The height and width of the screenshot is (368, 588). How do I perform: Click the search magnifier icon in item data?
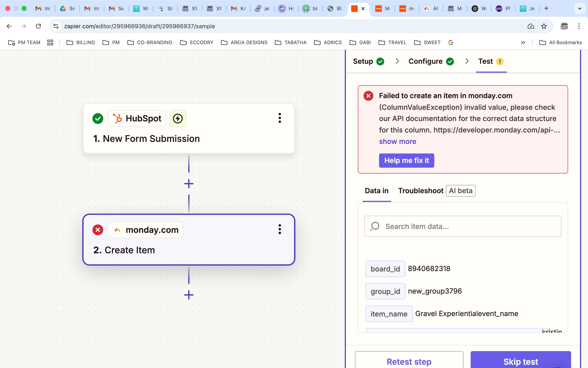pyautogui.click(x=375, y=226)
